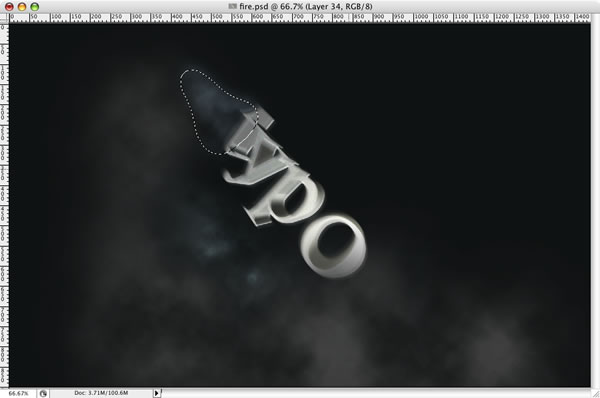Viewport: 600px width, 398px height.
Task: Grab the window resize grip corner
Action: [595, 393]
